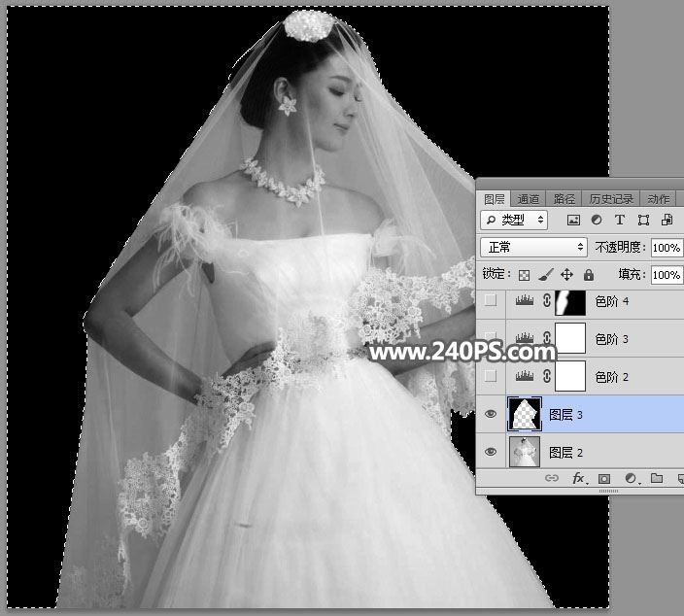Click the adjustment layer filter icon

click(597, 221)
